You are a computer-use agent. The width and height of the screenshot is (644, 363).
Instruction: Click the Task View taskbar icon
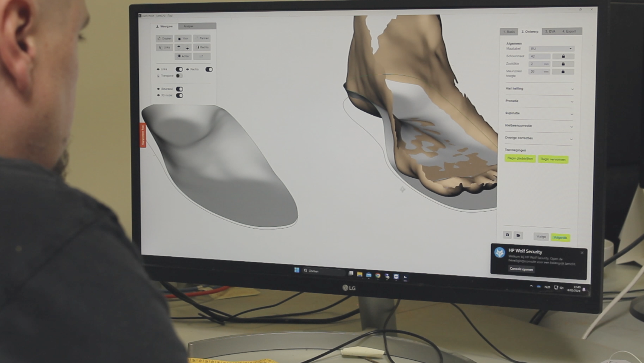pos(351,273)
